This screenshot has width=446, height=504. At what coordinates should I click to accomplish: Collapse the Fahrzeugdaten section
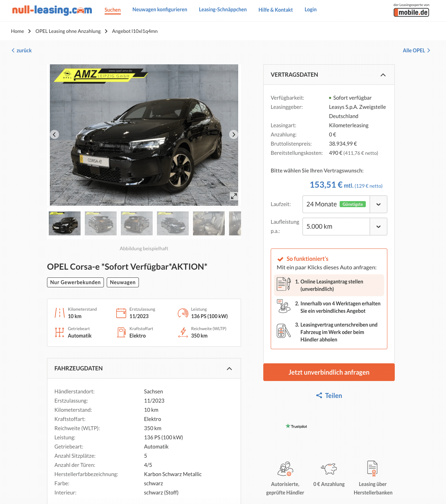pos(229,369)
